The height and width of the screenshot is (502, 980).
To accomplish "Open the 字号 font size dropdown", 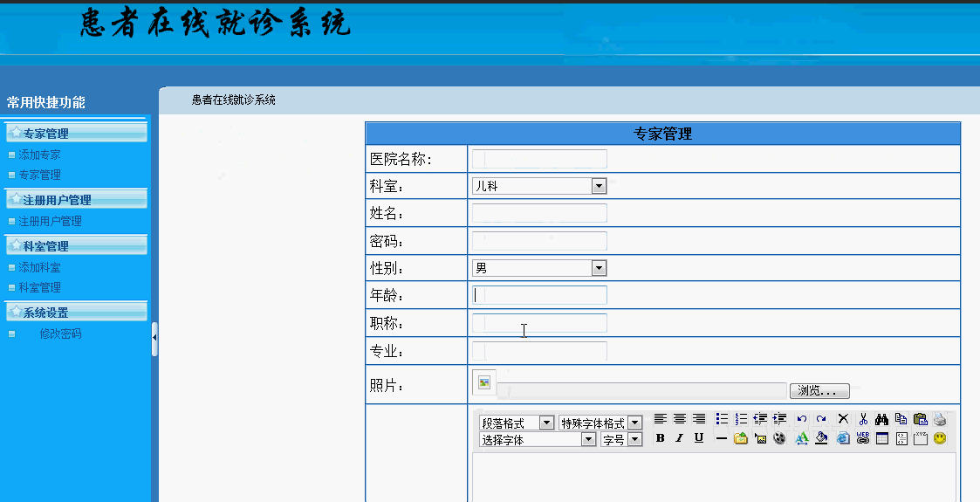I will [x=622, y=439].
